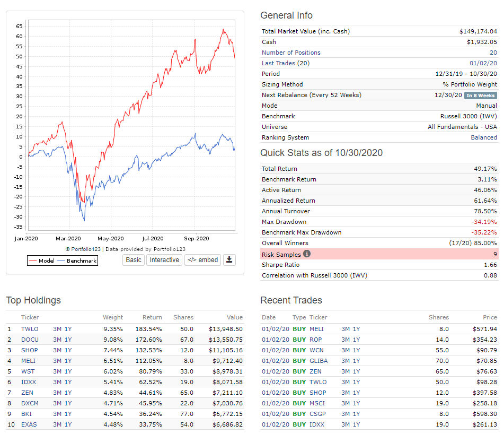Viewport: 504px width, 434px height.
Task: Open ROP ticker in Recent Trades
Action: click(316, 340)
